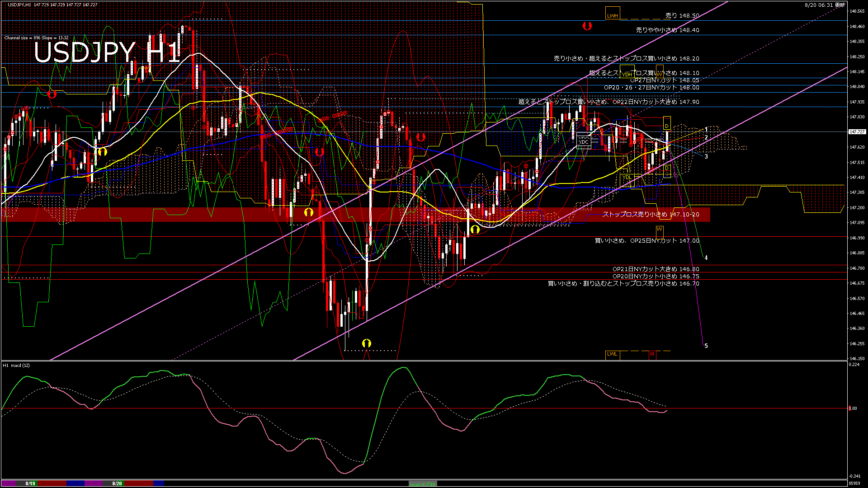
Task: Click the large 'USDJPY H1' chart title
Action: (x=108, y=52)
